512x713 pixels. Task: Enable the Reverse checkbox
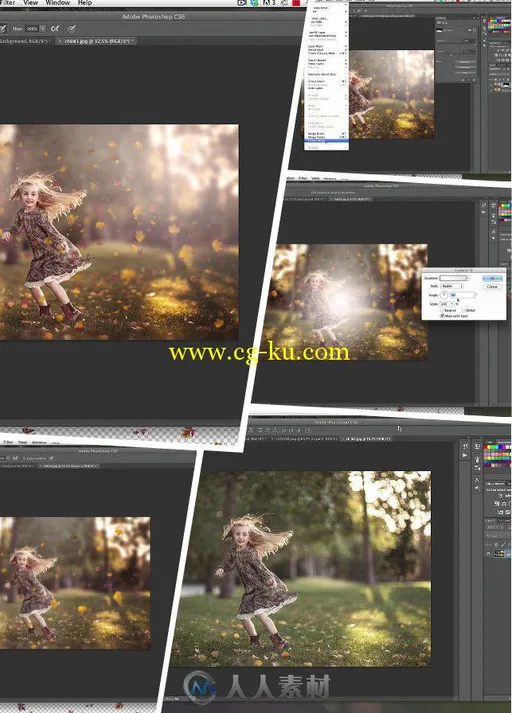pyautogui.click(x=442, y=310)
